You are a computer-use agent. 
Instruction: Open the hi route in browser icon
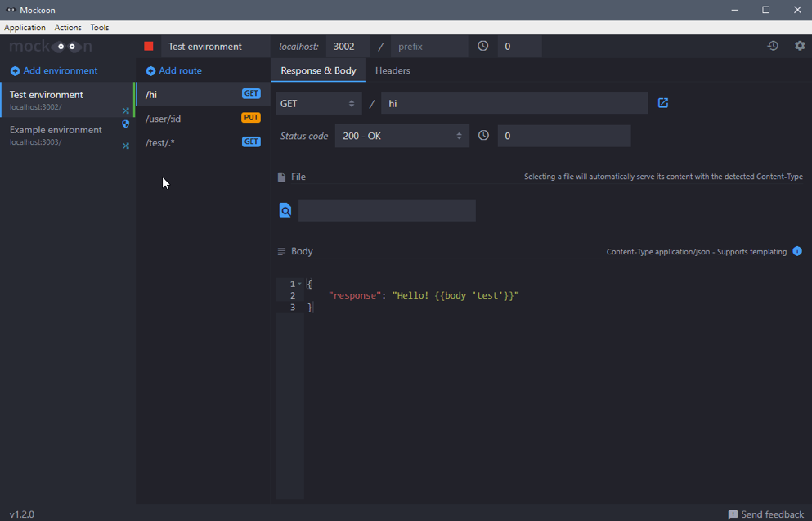[663, 103]
